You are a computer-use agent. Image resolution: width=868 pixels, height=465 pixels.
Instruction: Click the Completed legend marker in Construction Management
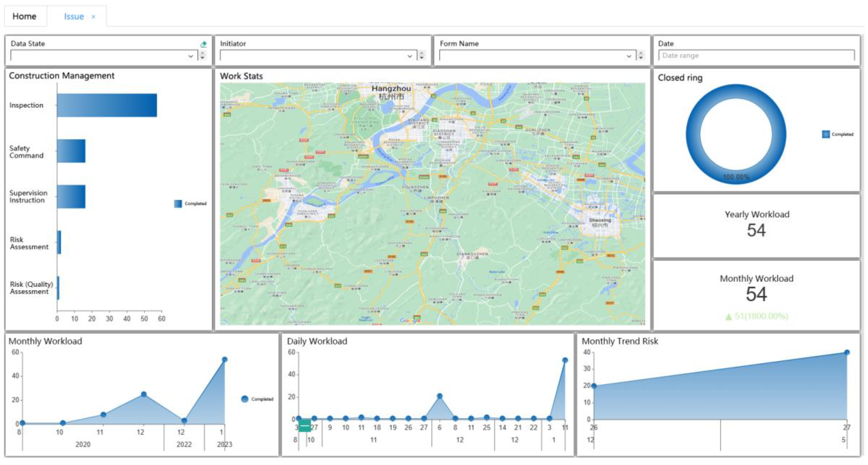click(x=178, y=204)
